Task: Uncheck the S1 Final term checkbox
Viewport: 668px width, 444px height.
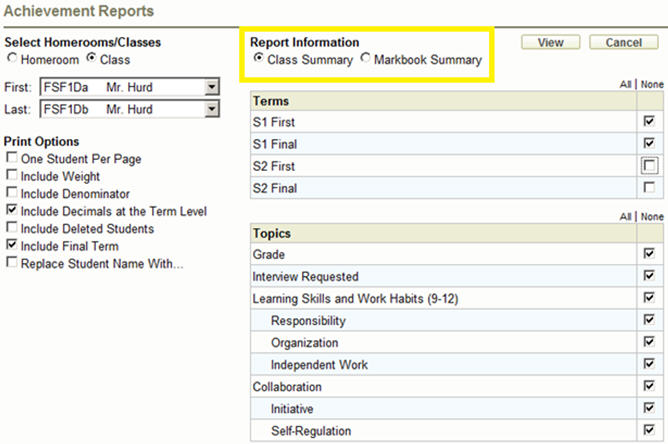Action: click(650, 143)
